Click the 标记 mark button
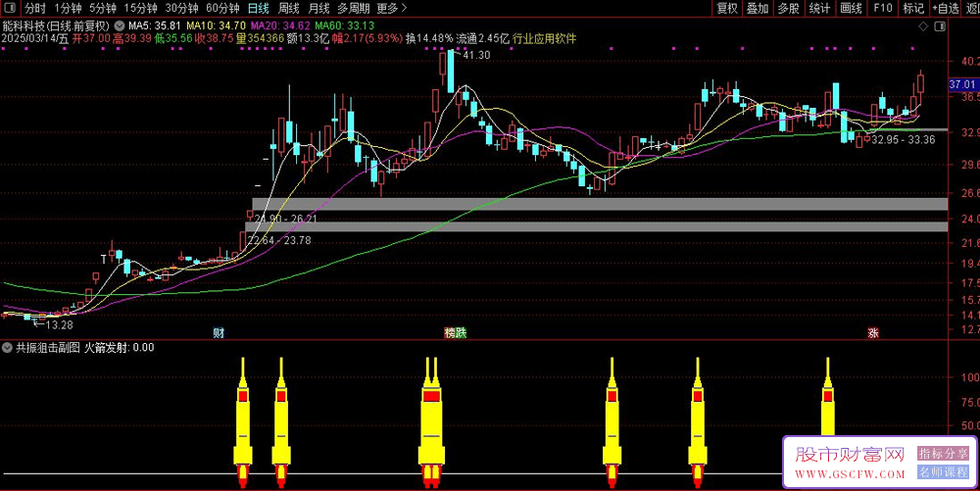 [x=913, y=8]
